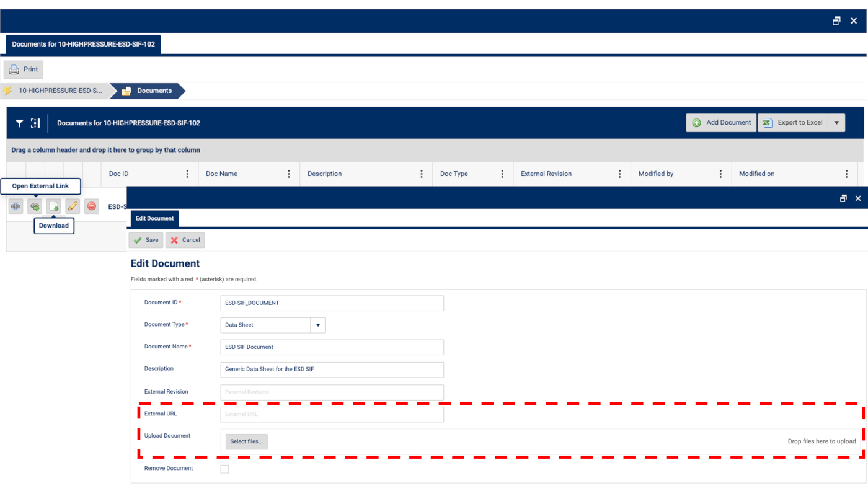Tick the Remove Document checkbox

click(224, 469)
